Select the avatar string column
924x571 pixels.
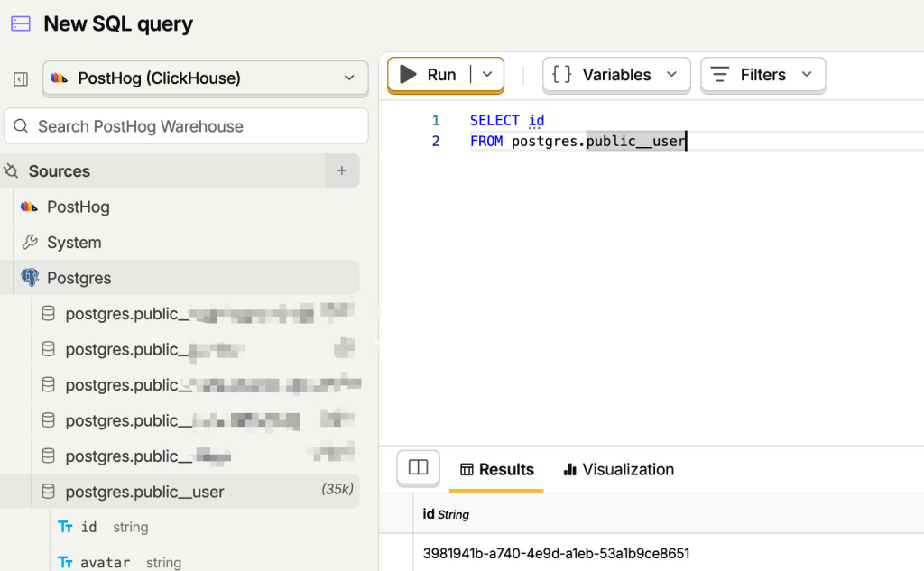click(x=120, y=562)
